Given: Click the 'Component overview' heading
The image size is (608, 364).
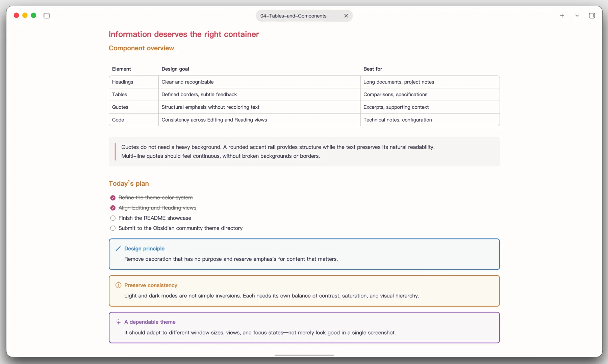Looking at the screenshot, I should [x=141, y=48].
